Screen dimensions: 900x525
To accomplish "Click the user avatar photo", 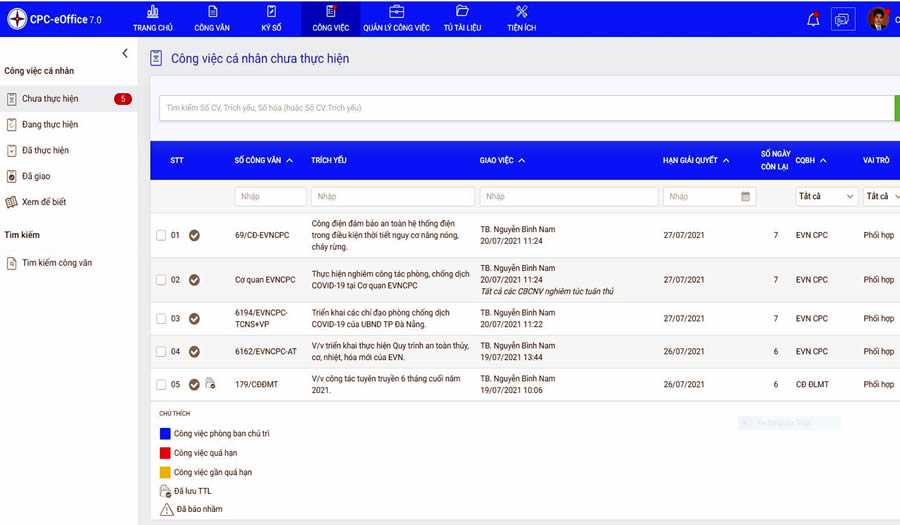I will pos(878,19).
